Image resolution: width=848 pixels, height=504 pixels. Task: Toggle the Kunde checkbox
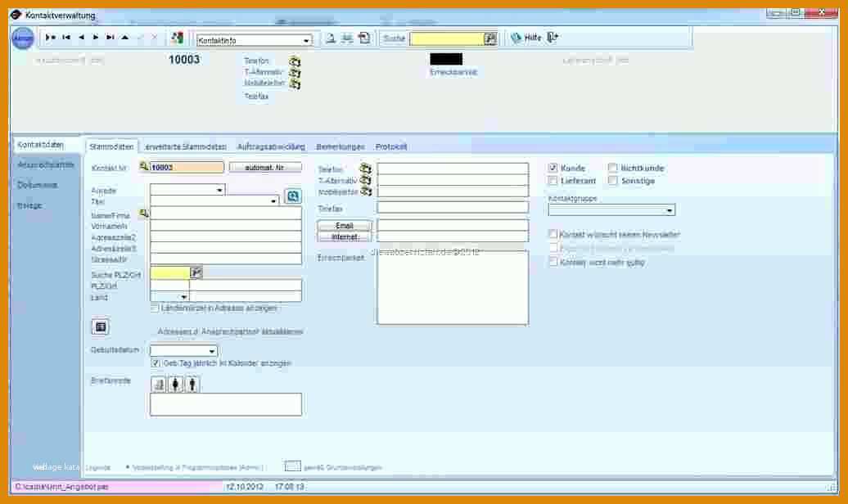click(x=553, y=168)
